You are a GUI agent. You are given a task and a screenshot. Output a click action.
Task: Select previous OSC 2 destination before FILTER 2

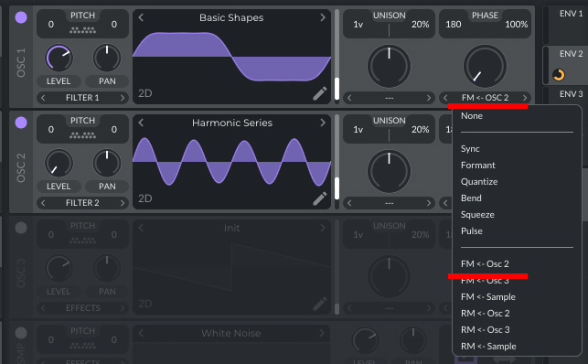point(43,203)
